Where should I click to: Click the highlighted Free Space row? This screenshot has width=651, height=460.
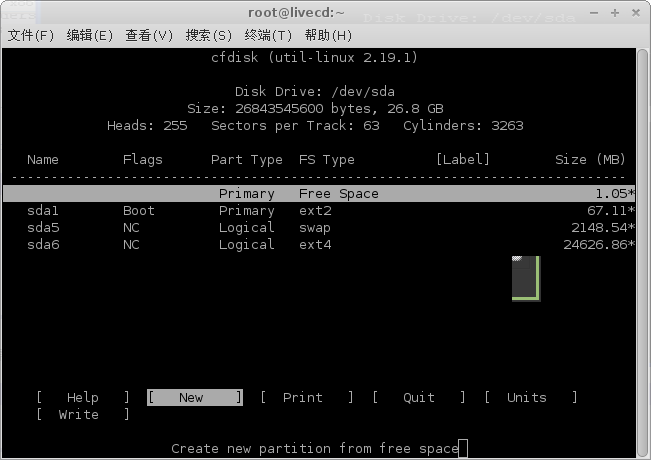tap(319, 194)
